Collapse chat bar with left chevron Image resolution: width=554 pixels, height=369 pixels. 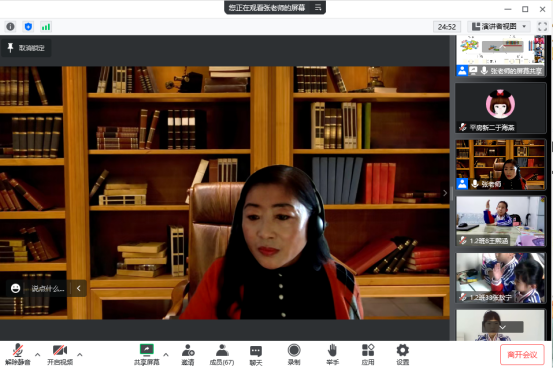78,288
